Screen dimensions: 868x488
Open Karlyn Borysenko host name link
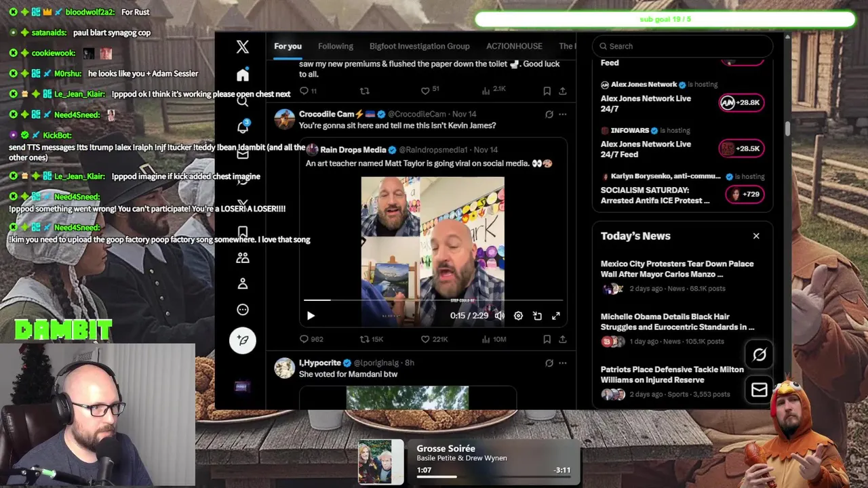pyautogui.click(x=666, y=176)
